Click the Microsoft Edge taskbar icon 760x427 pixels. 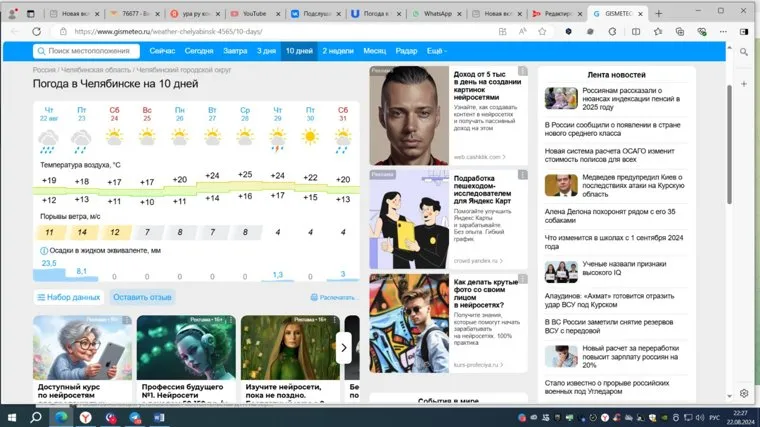click(61, 416)
